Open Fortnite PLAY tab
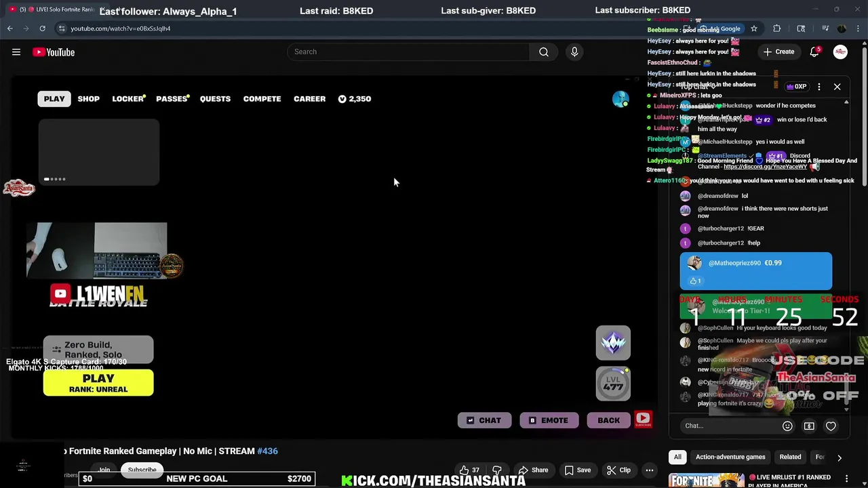This screenshot has height=488, width=868. click(54, 99)
